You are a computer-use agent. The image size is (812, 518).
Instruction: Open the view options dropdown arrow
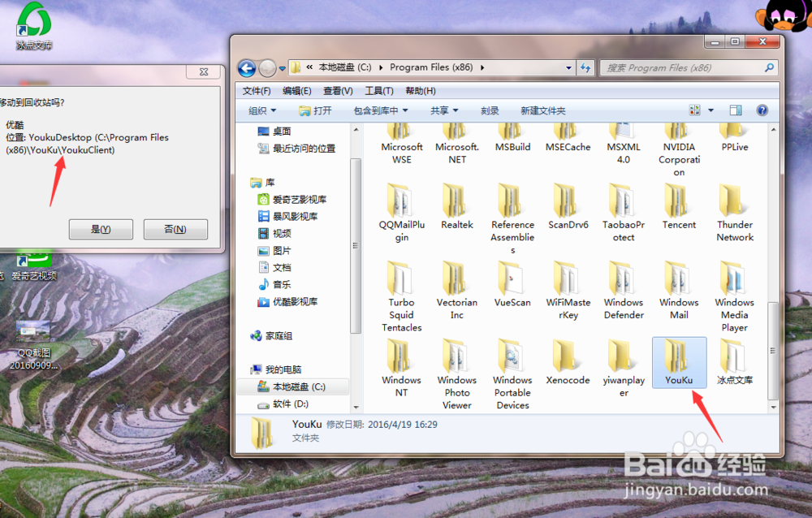[710, 110]
